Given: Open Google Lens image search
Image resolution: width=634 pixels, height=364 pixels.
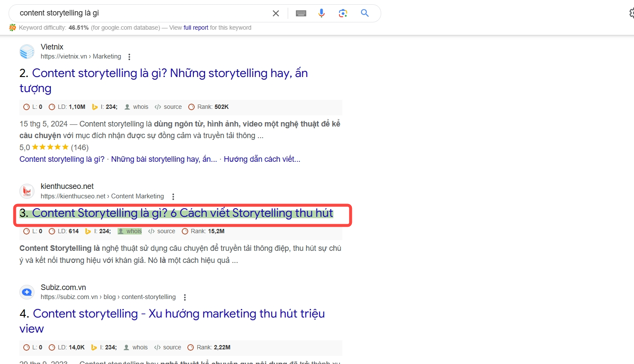Looking at the screenshot, I should (343, 13).
